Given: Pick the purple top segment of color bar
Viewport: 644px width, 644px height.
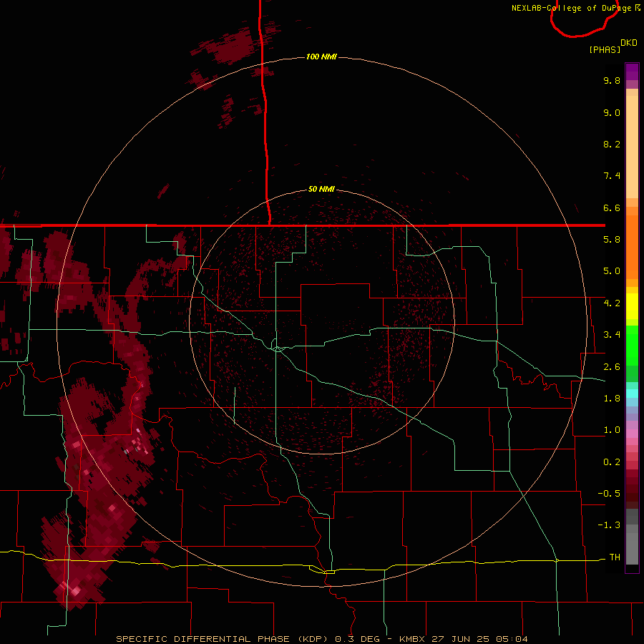Looking at the screenshot, I should pos(632,72).
